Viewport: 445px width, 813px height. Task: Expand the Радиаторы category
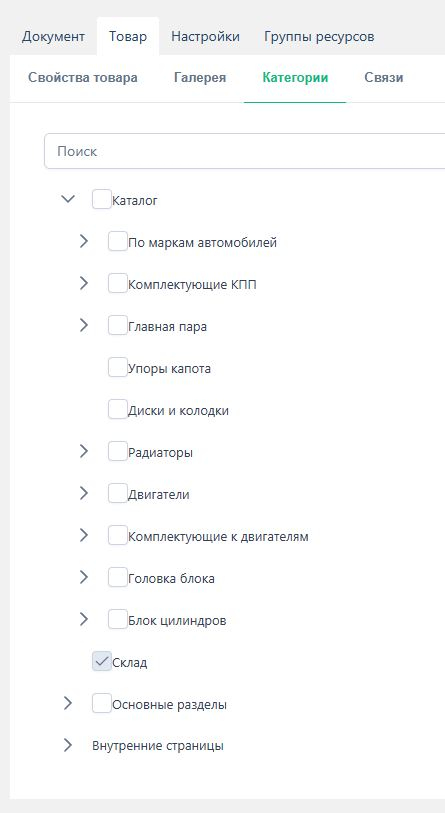[x=84, y=452]
